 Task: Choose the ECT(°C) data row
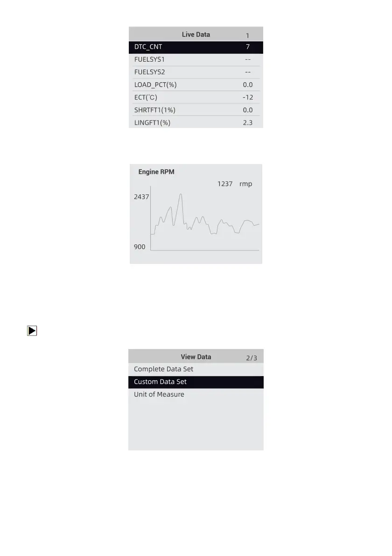(x=196, y=98)
